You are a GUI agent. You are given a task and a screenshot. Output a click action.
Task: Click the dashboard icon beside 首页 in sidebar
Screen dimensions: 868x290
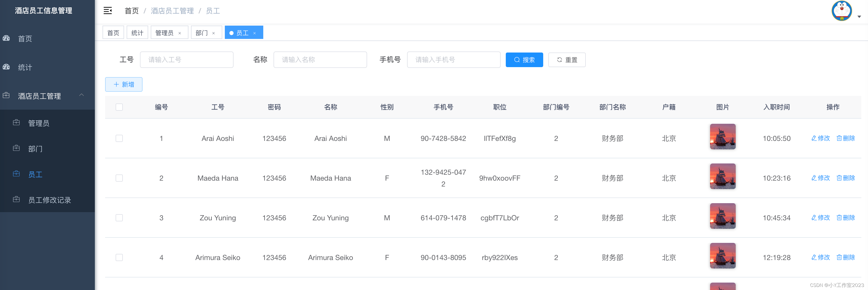tap(6, 38)
